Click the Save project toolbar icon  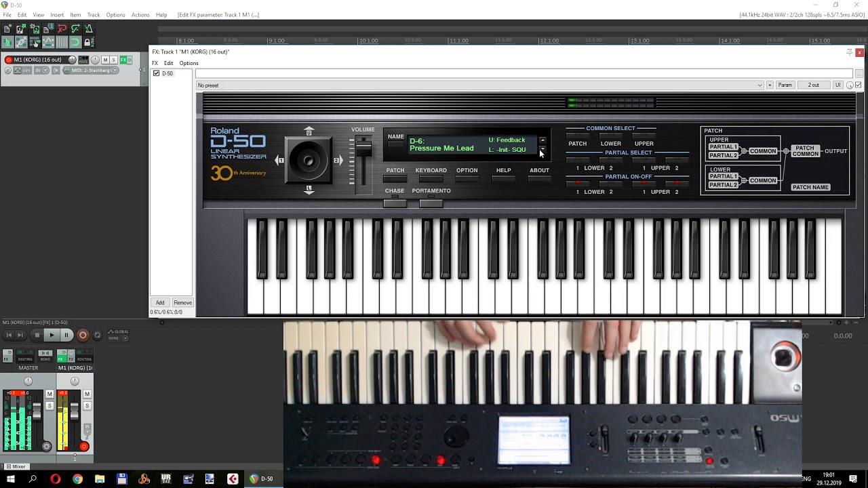pos(35,28)
